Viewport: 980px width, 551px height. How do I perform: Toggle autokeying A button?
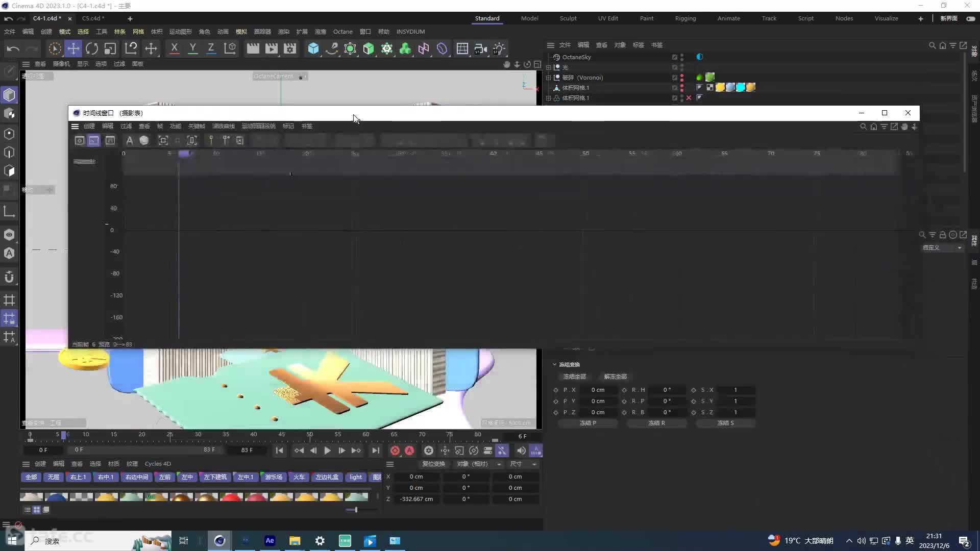click(409, 450)
